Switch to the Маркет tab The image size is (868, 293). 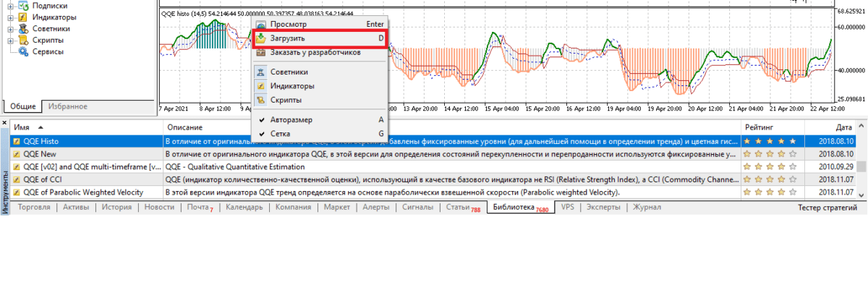coord(336,207)
